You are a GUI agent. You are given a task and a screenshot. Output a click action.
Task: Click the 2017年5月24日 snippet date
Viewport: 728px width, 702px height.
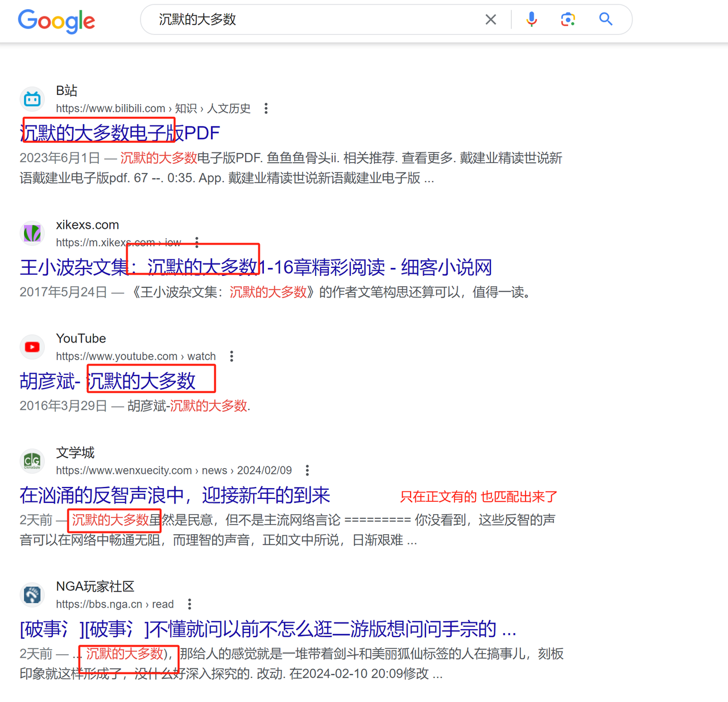[63, 292]
